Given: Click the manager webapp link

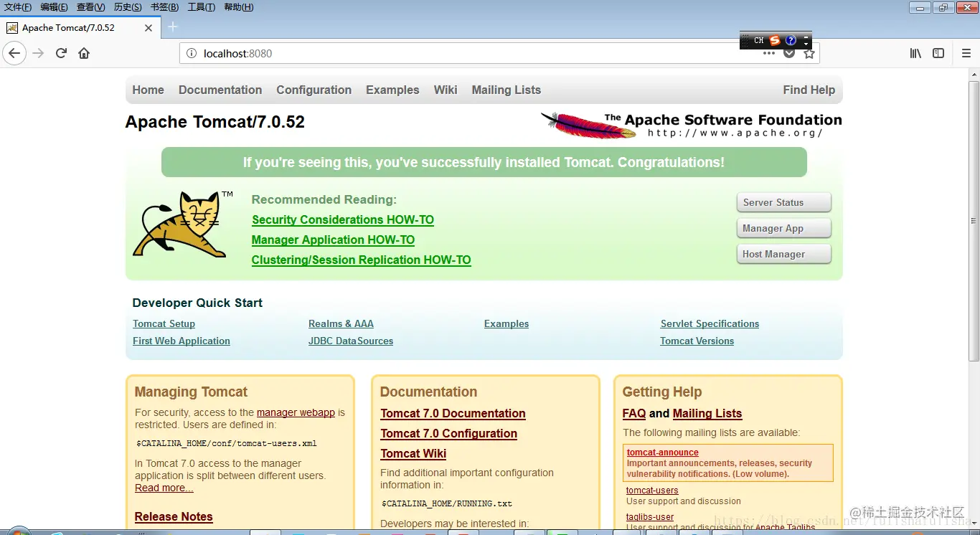Looking at the screenshot, I should (x=296, y=412).
